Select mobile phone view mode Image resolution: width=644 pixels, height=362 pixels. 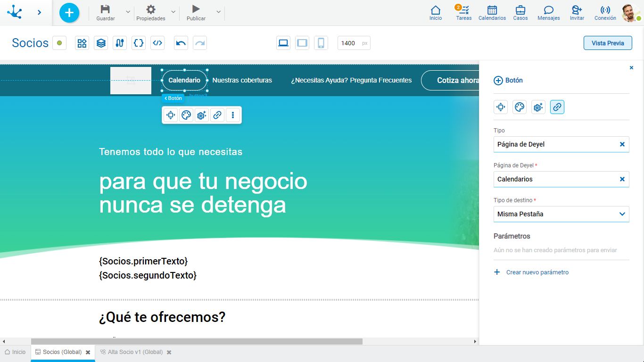coord(321,43)
